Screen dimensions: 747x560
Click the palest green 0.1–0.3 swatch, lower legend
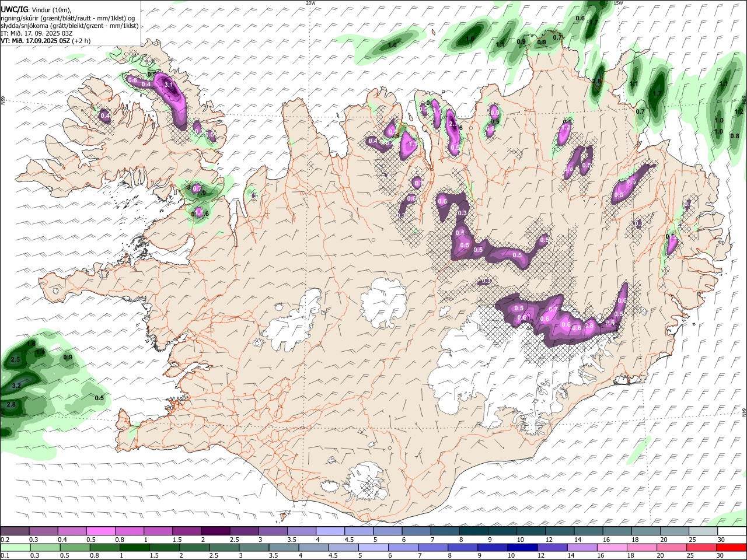tap(15, 547)
